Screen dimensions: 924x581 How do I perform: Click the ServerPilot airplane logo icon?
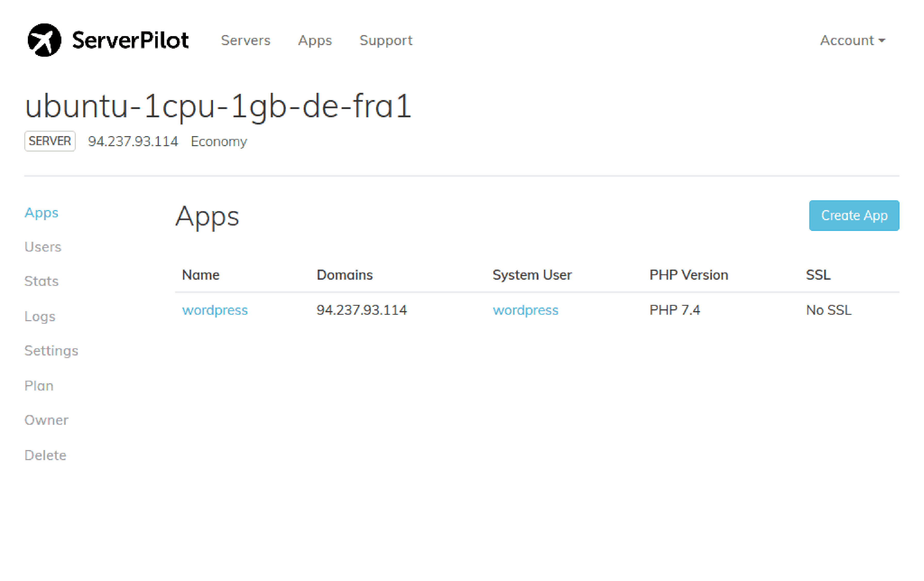(44, 40)
